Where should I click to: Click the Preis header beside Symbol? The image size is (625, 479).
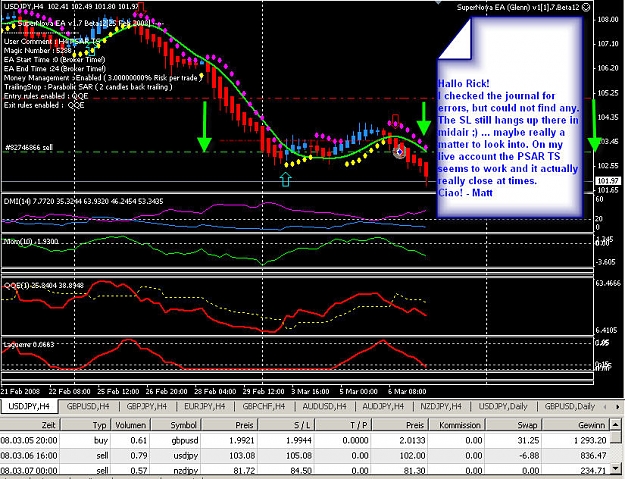coord(229,425)
